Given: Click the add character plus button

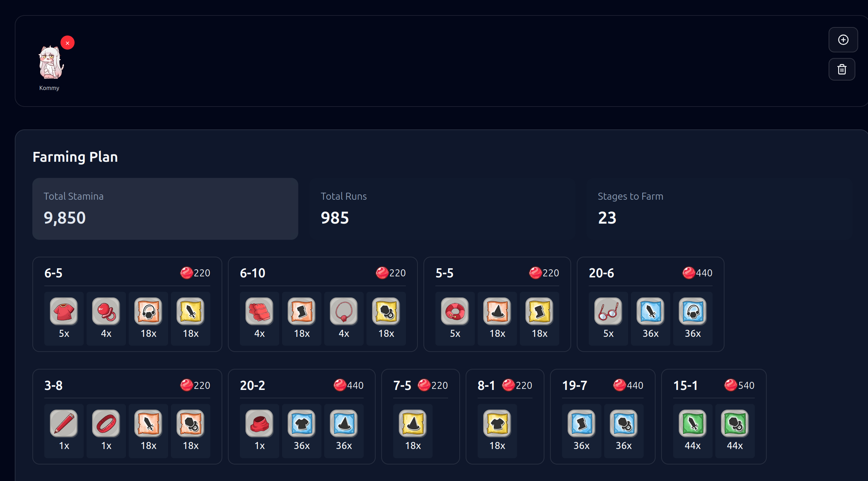Looking at the screenshot, I should (x=843, y=40).
